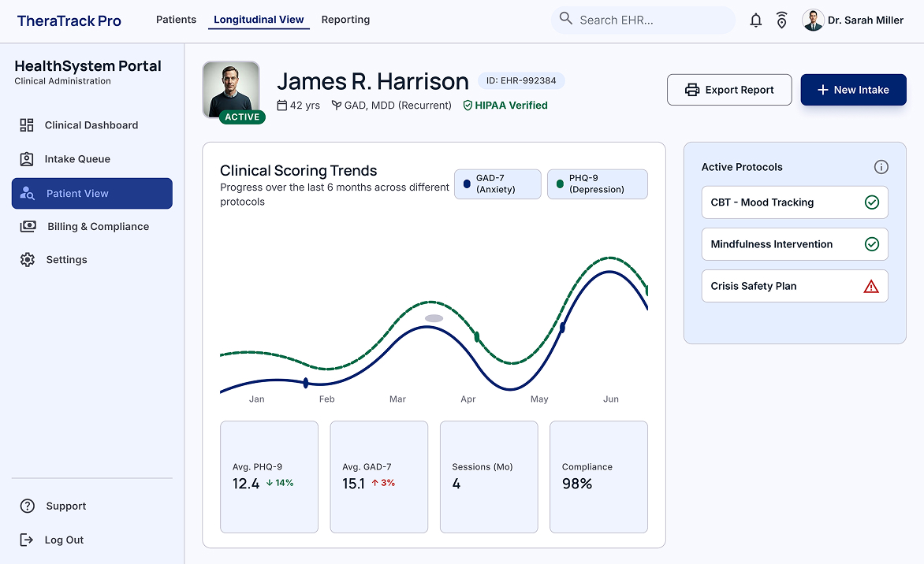Open the Patients tab

click(176, 20)
